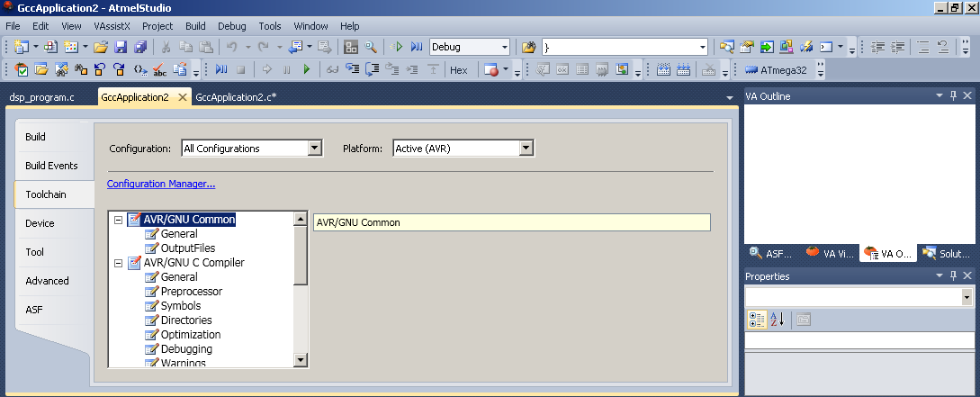Open the Properties object selector dropdown
Viewport: 980px width, 397px height.
tap(967, 297)
